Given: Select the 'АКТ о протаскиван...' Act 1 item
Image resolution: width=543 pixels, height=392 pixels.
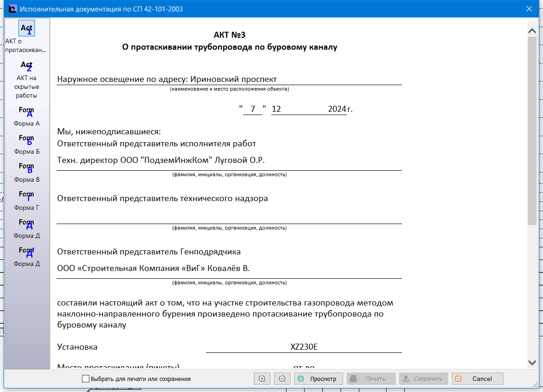Looking at the screenshot, I should point(26,36).
